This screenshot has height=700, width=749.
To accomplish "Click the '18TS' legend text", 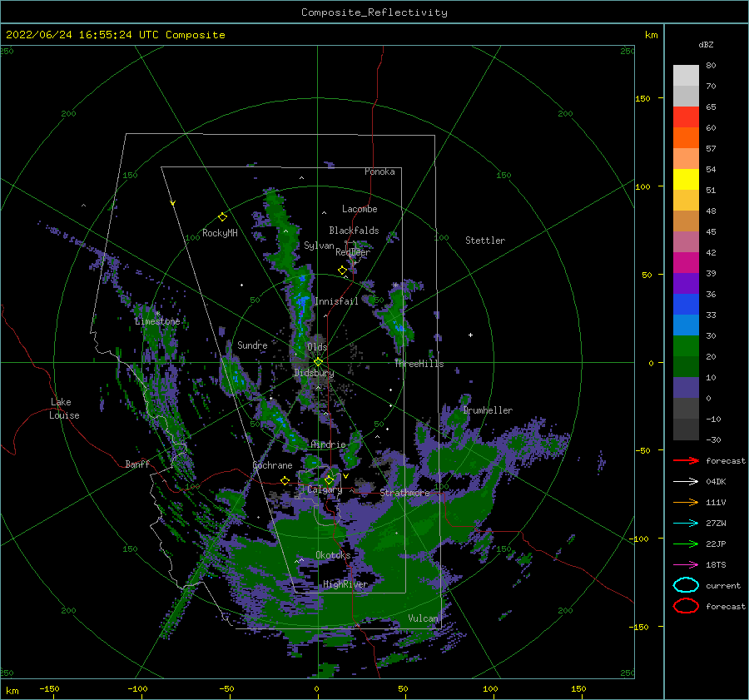I will coord(716,565).
